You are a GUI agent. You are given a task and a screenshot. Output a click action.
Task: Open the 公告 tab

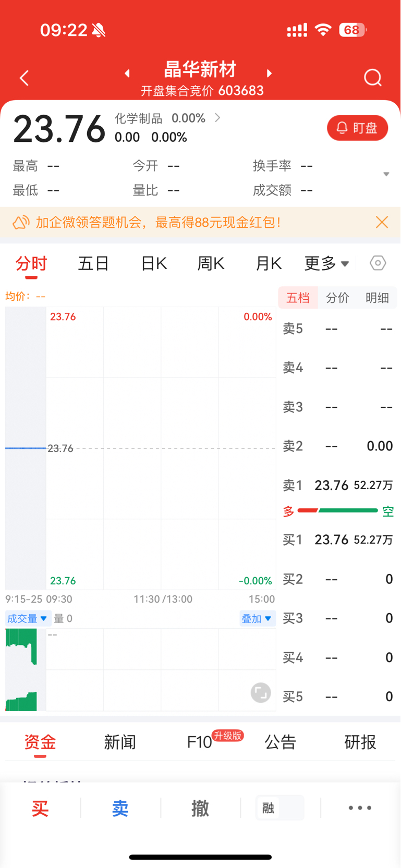pos(281,742)
